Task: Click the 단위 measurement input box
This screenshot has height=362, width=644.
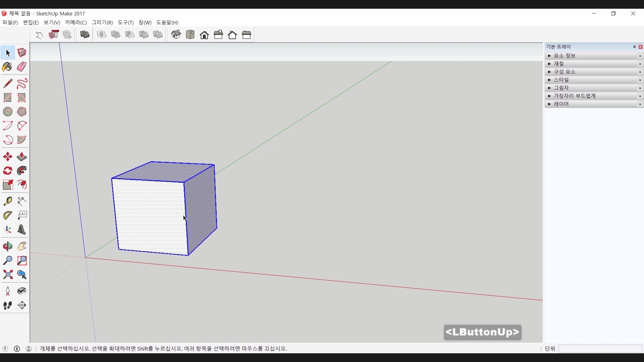Action: pyautogui.click(x=600, y=349)
